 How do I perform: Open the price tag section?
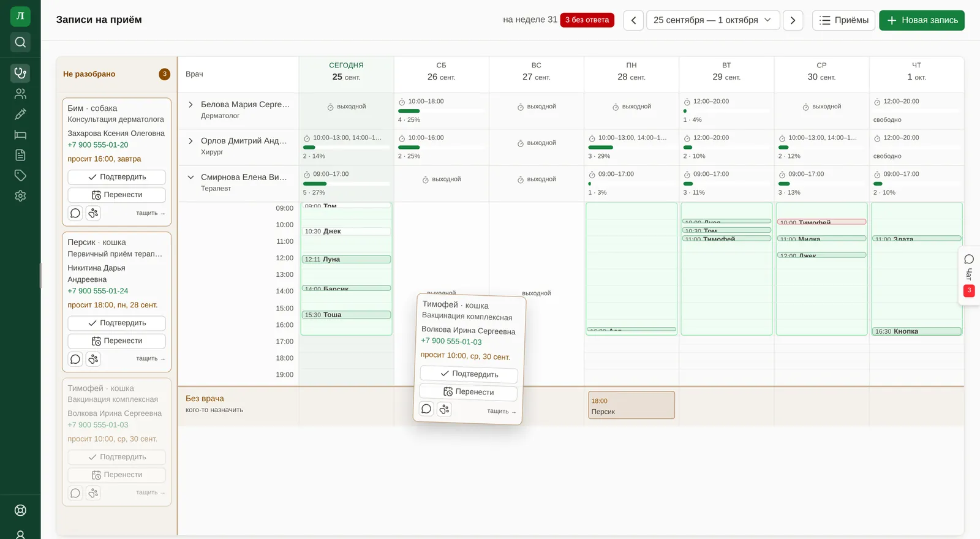20,176
